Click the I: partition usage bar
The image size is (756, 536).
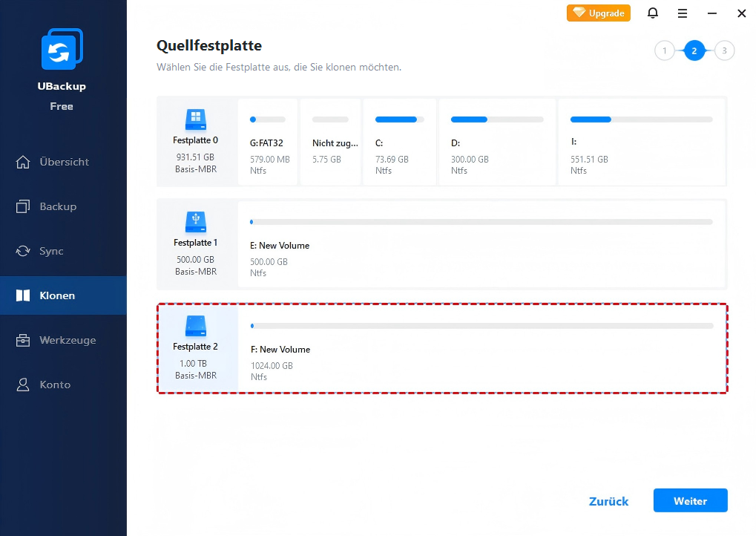[x=640, y=120]
